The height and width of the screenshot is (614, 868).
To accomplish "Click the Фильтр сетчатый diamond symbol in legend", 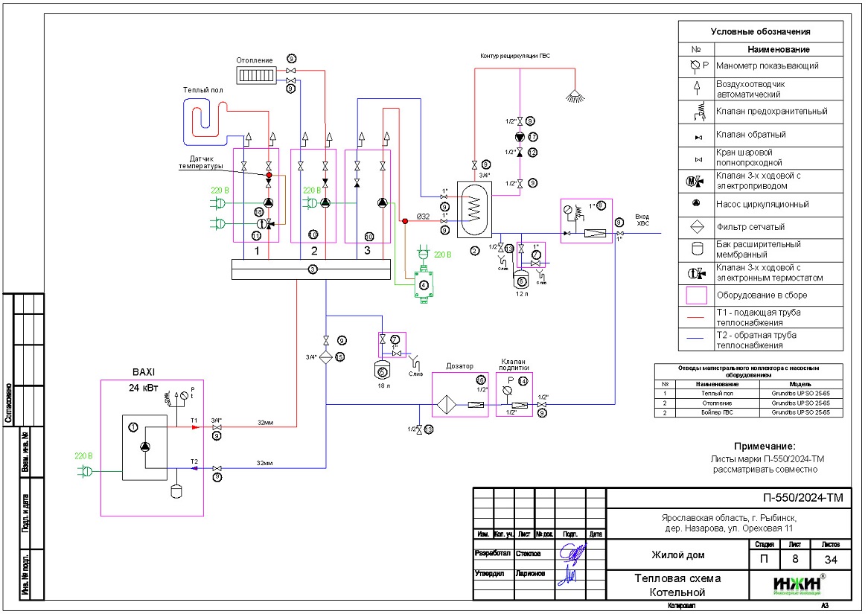I will coord(696,227).
